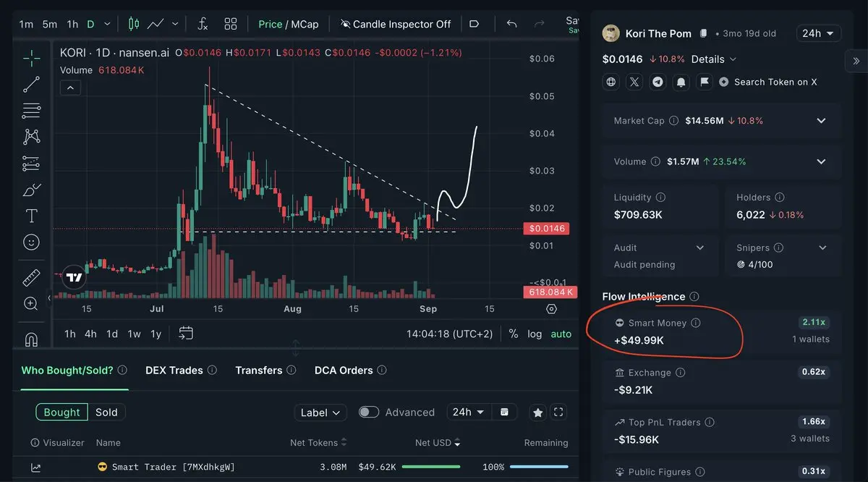Select the crosshair cursor tool
868x482 pixels.
31,58
